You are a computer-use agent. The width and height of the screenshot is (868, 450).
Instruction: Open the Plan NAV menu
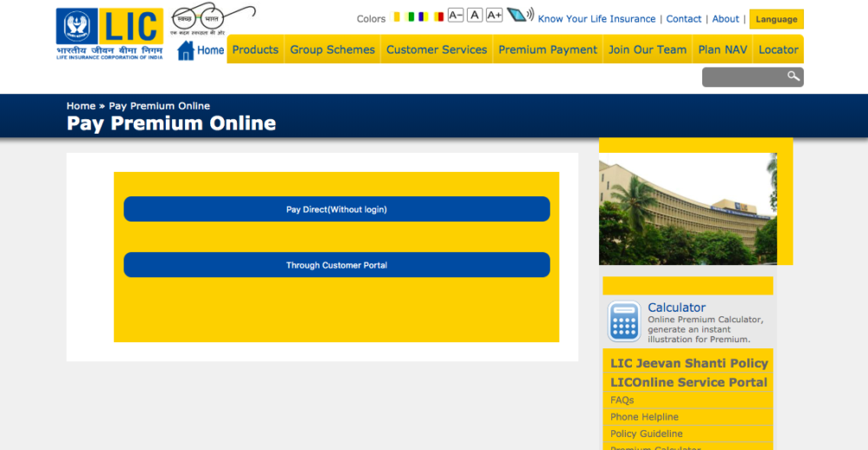722,50
